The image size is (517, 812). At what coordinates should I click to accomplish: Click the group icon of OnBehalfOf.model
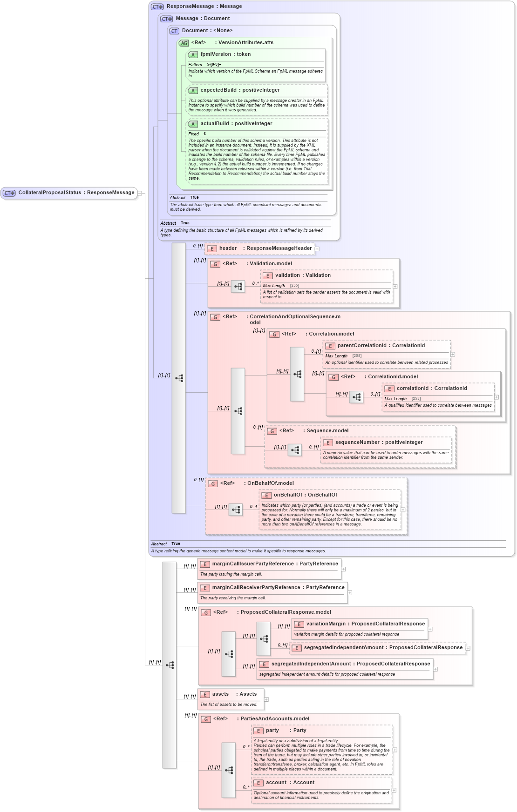tap(213, 483)
